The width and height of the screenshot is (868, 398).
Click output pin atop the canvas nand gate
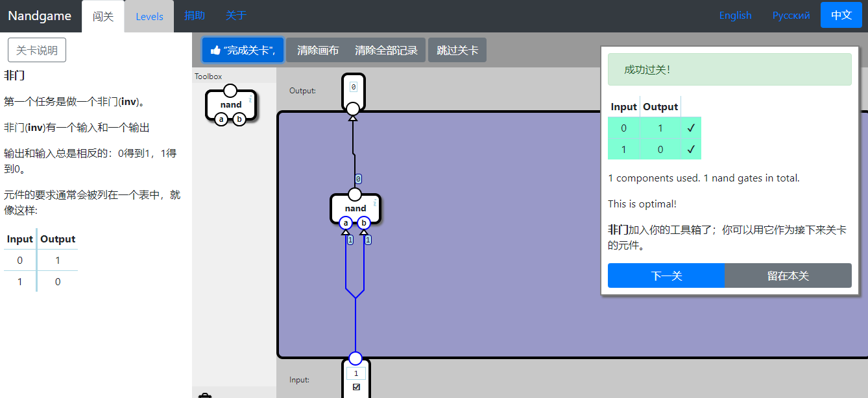click(355, 194)
